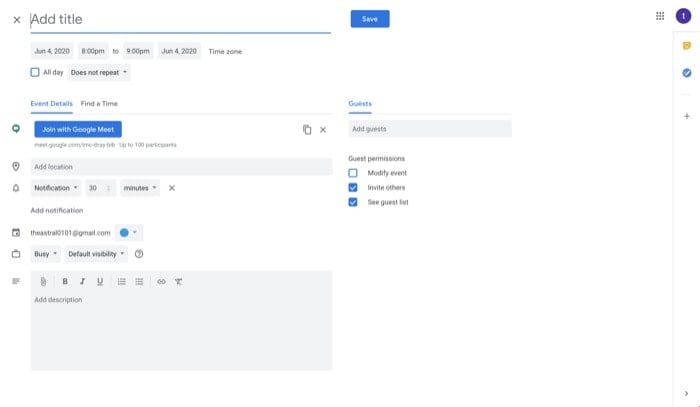Uncheck the Invite others permission
This screenshot has width=700, height=407.
pos(353,187)
